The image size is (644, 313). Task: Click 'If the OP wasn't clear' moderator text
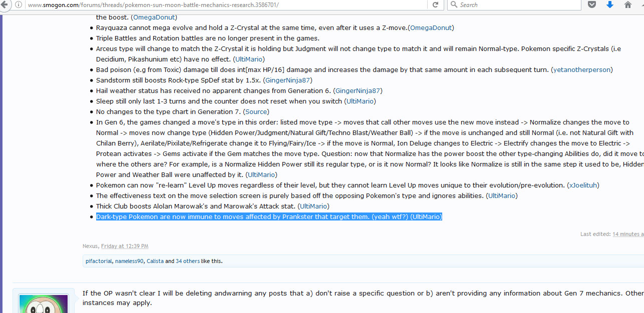(x=363, y=298)
